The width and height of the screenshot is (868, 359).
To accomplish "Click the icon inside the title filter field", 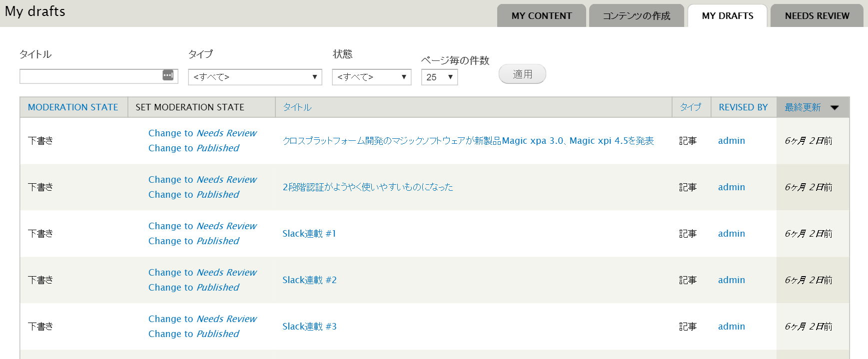I will click(x=168, y=75).
